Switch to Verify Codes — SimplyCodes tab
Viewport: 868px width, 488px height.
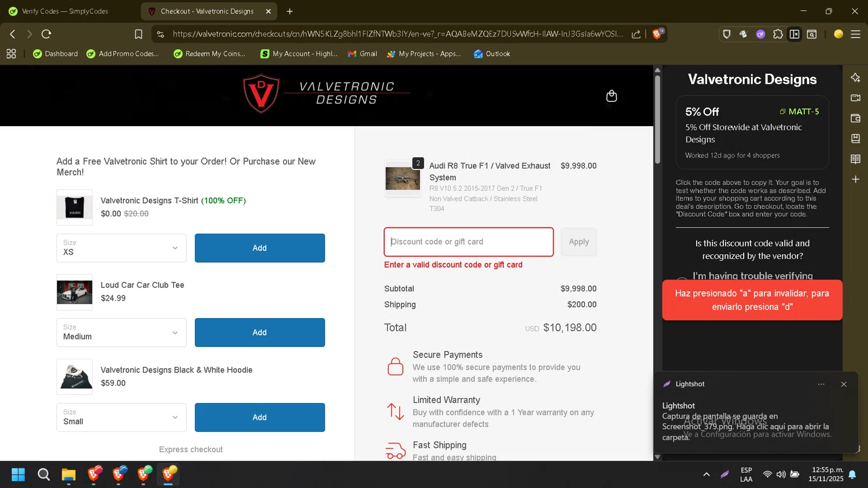point(65,11)
